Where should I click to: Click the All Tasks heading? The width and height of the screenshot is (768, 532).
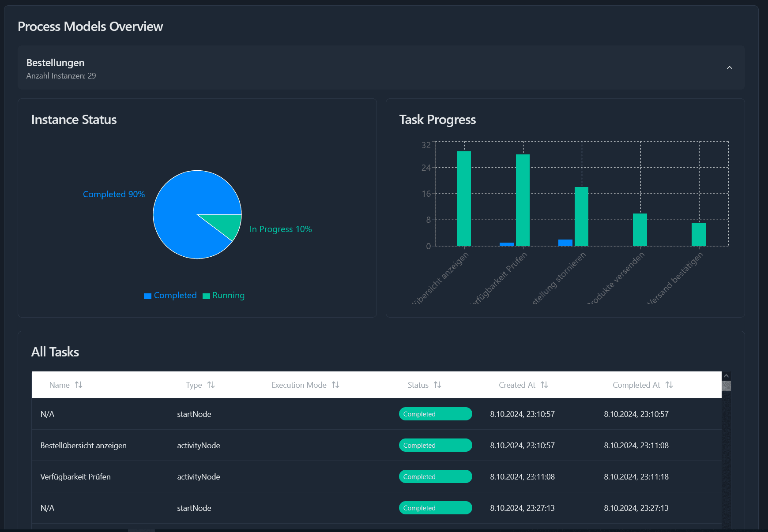pos(55,352)
